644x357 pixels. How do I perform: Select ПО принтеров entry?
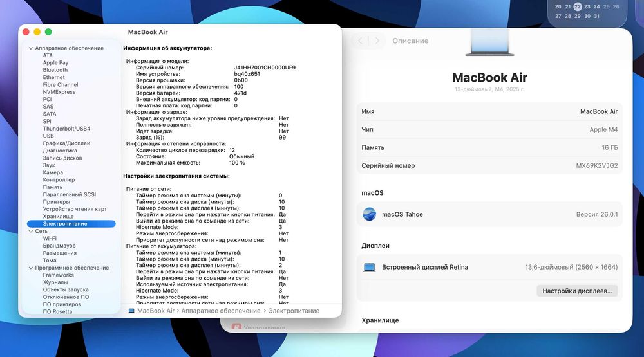(x=62, y=304)
